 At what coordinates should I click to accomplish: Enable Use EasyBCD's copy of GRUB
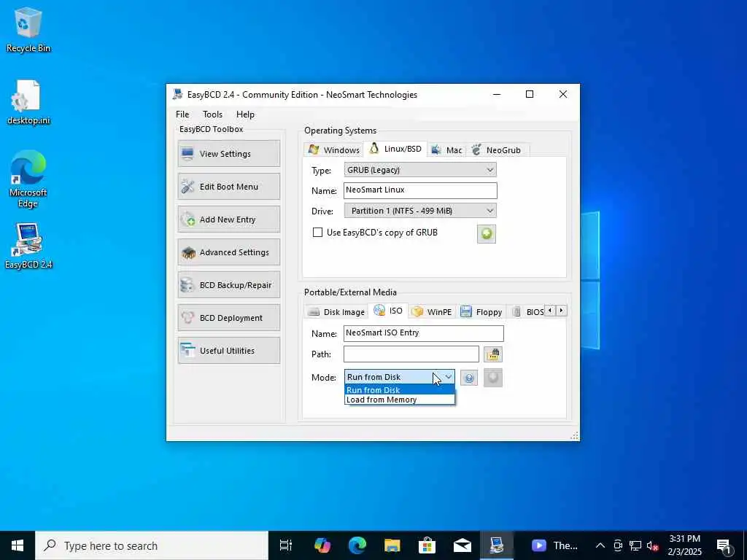pyautogui.click(x=317, y=233)
